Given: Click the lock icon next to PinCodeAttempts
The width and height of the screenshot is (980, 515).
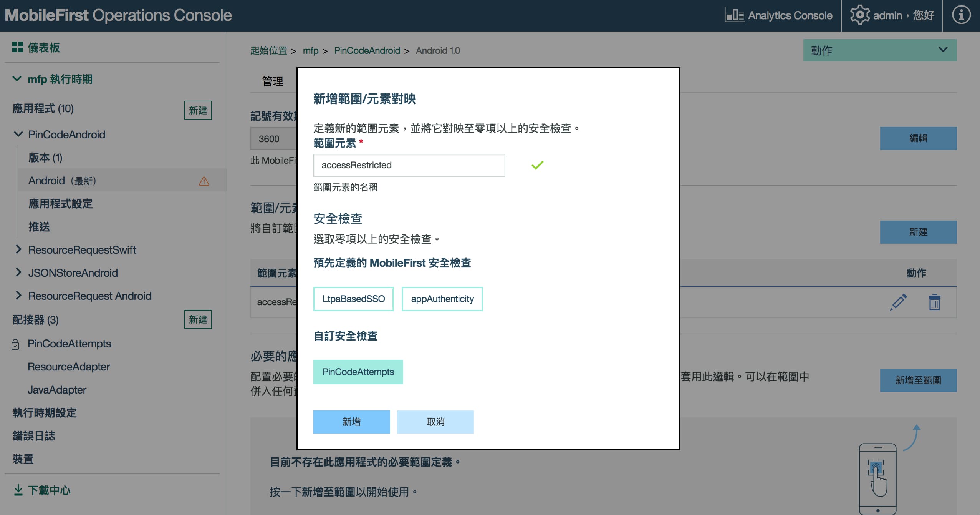Looking at the screenshot, I should point(15,344).
